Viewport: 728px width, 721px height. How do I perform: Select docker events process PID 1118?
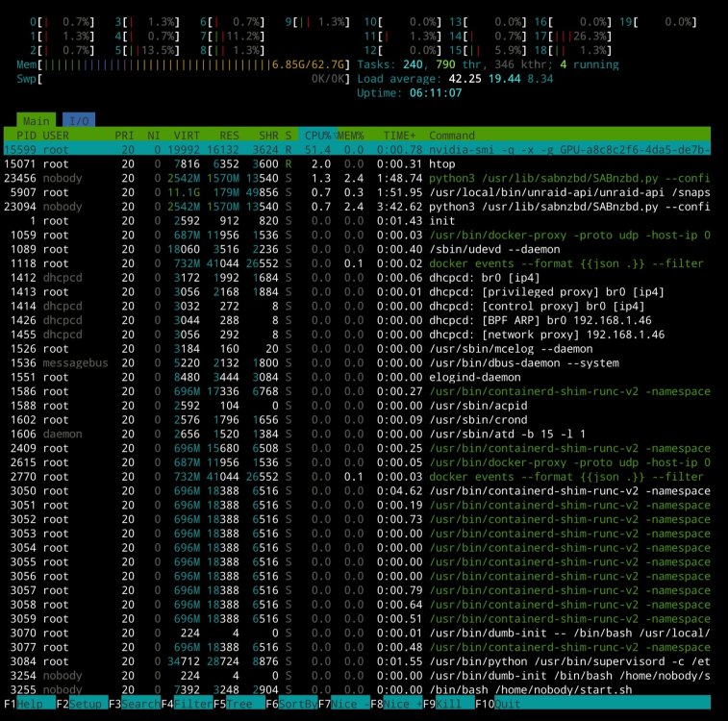(357, 263)
